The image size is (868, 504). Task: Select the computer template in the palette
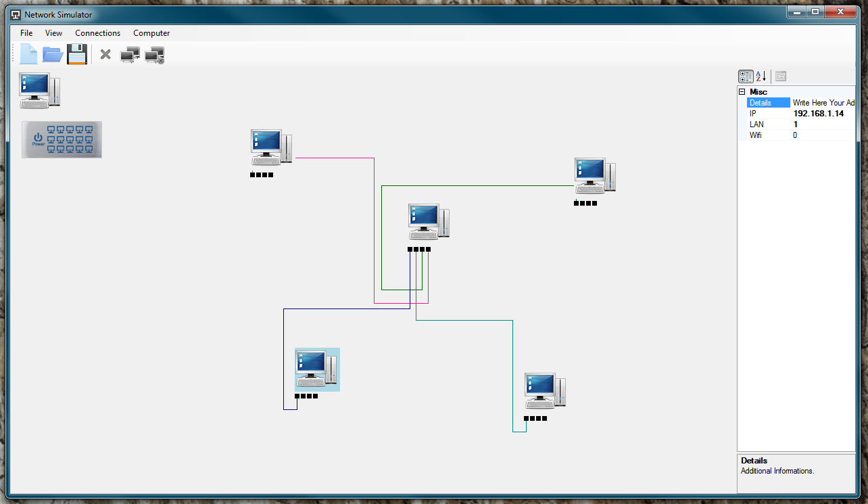pos(40,90)
